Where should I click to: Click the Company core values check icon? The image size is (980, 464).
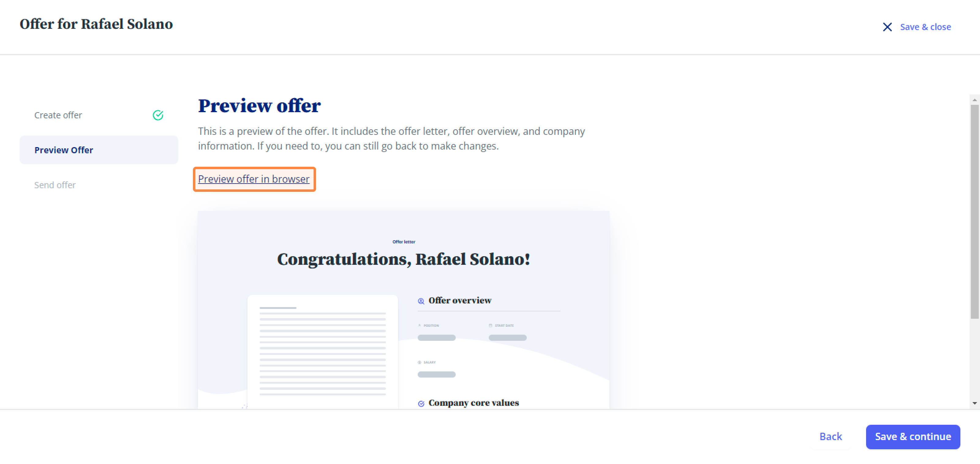tap(421, 404)
